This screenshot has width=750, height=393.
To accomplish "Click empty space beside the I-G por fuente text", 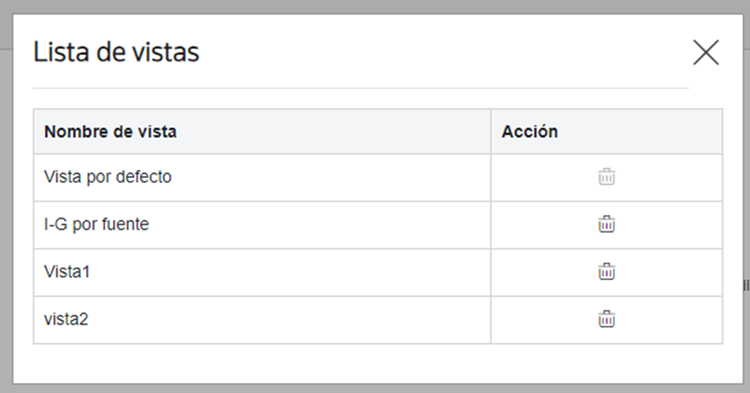I will pos(320,225).
